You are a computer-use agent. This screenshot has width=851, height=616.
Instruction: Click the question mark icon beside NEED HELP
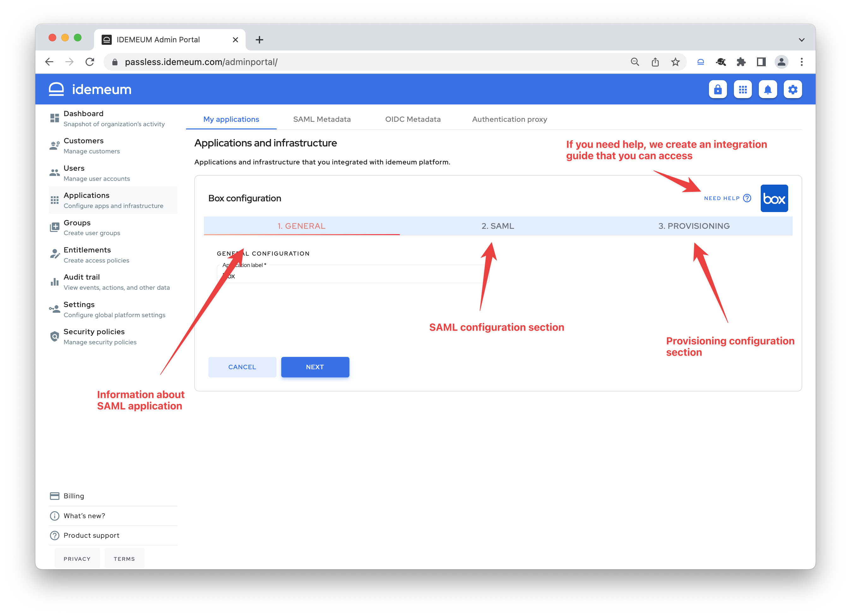coord(747,198)
